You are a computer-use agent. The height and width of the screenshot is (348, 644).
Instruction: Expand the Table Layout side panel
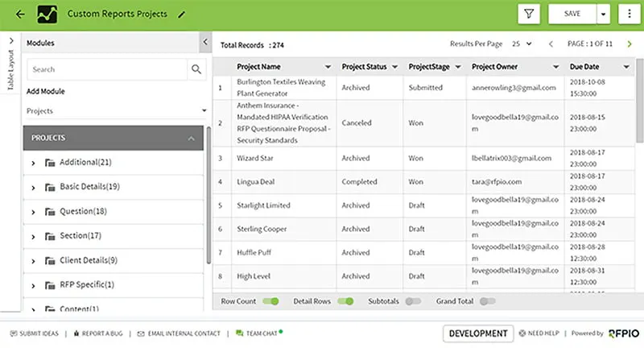click(x=11, y=40)
